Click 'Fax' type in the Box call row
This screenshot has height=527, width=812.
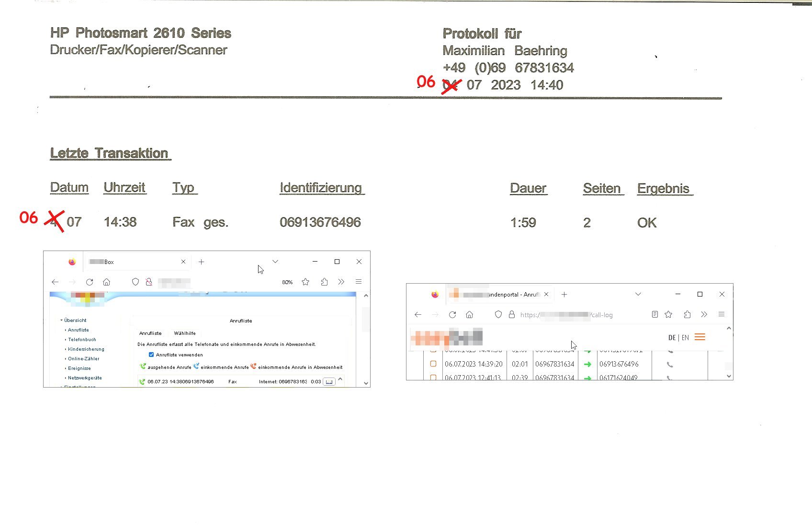(233, 382)
